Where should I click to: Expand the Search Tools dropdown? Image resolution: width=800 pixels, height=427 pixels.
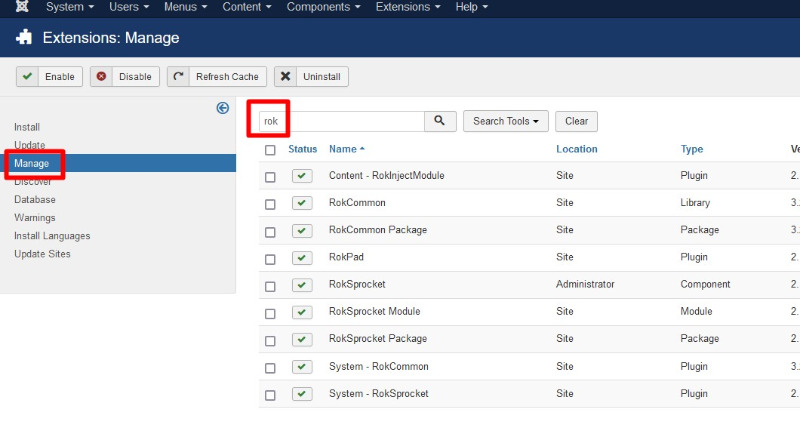point(506,121)
